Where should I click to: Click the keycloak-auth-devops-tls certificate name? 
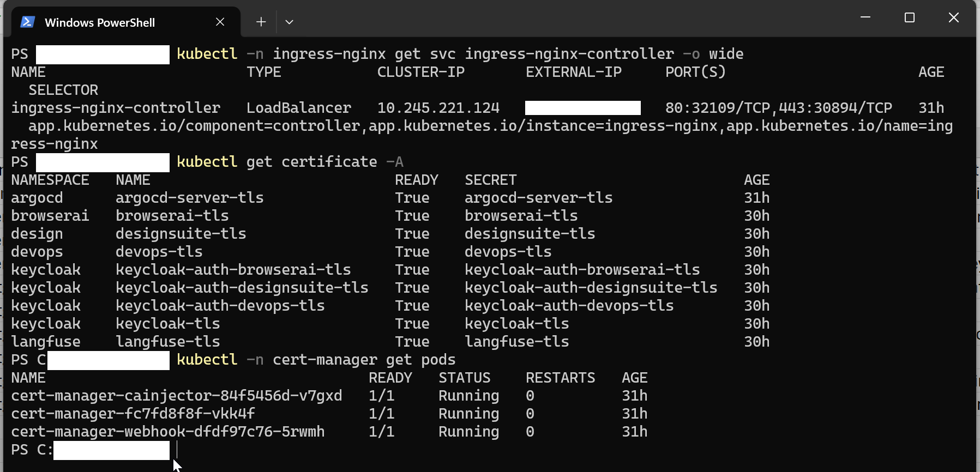tap(220, 306)
